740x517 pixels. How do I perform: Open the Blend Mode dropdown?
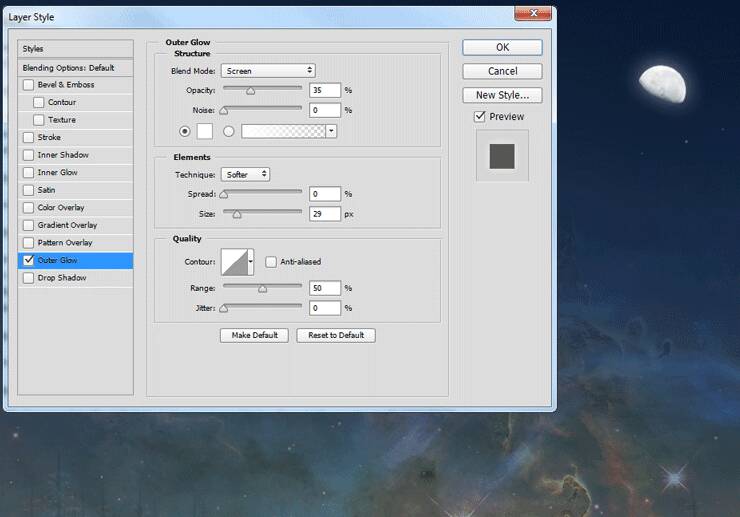point(268,71)
